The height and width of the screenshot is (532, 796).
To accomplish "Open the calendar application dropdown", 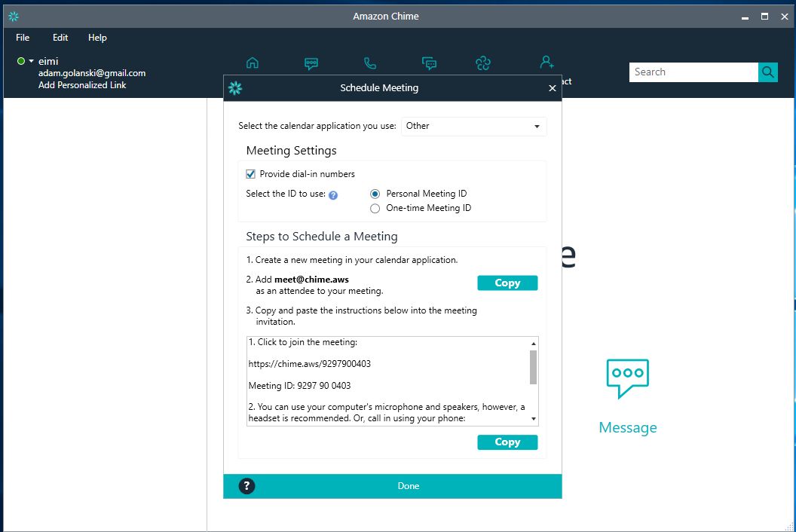I will pos(473,127).
